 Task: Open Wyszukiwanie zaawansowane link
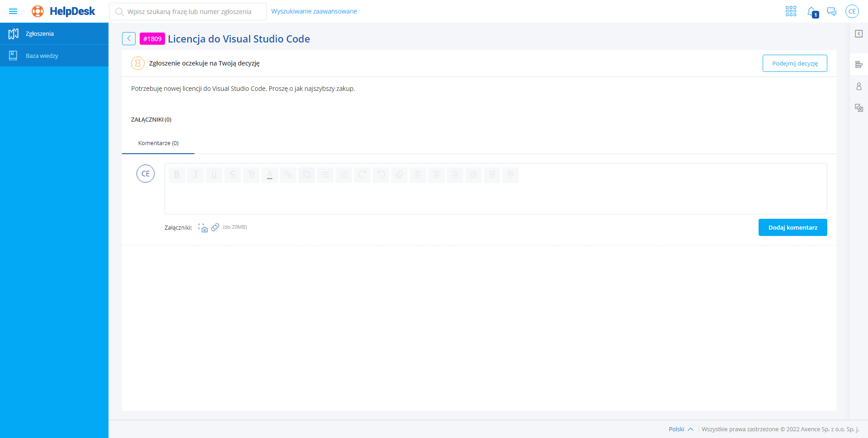pyautogui.click(x=314, y=11)
